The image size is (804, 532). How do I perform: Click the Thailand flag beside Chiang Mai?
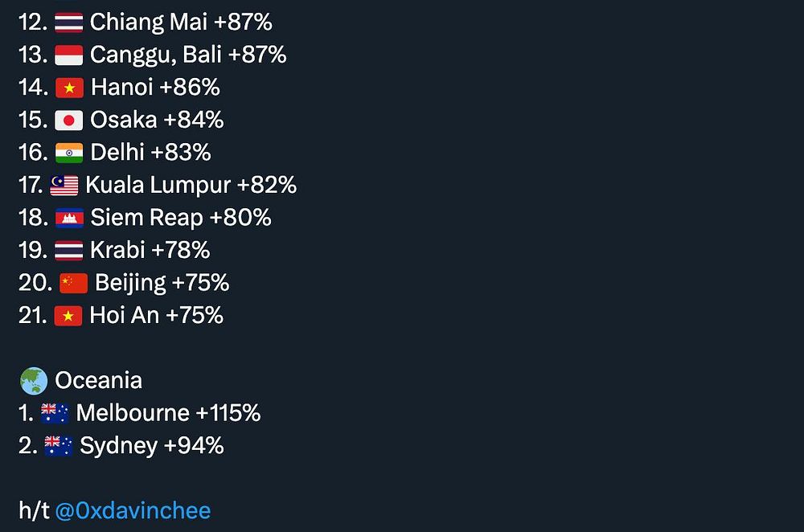tap(68, 23)
